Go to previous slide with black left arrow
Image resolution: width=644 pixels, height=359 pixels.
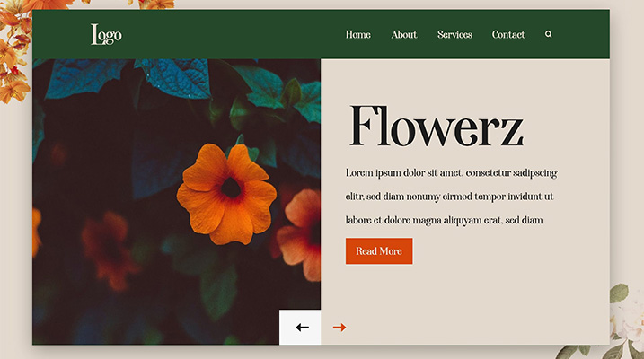point(302,328)
